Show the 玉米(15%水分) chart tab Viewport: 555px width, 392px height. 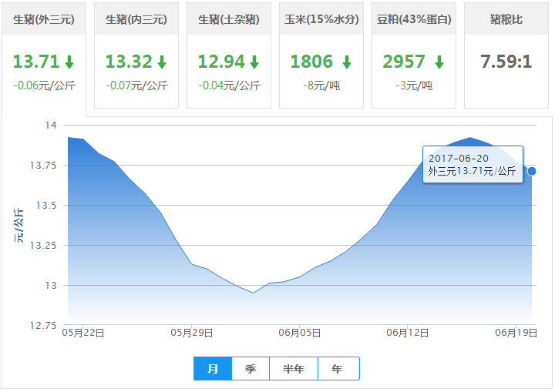[x=321, y=19]
